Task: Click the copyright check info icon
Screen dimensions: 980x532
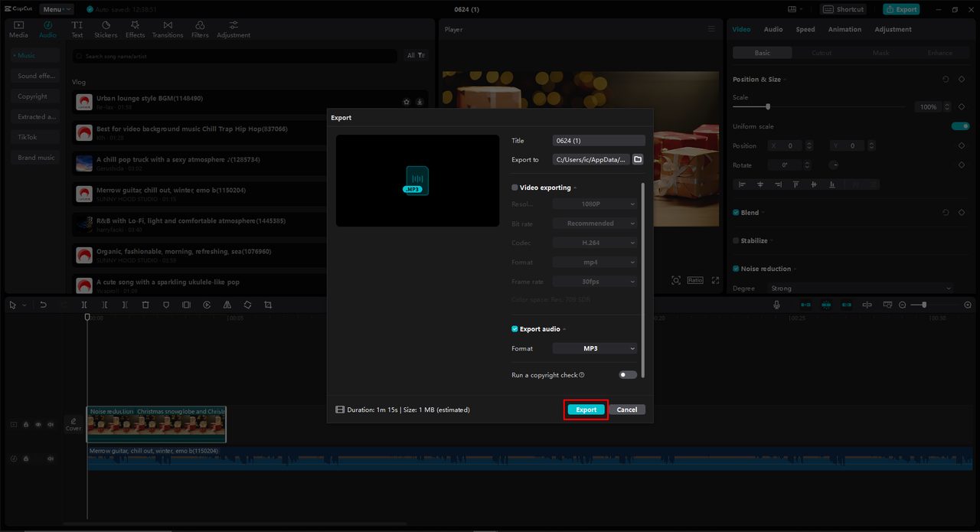Action: (x=582, y=375)
